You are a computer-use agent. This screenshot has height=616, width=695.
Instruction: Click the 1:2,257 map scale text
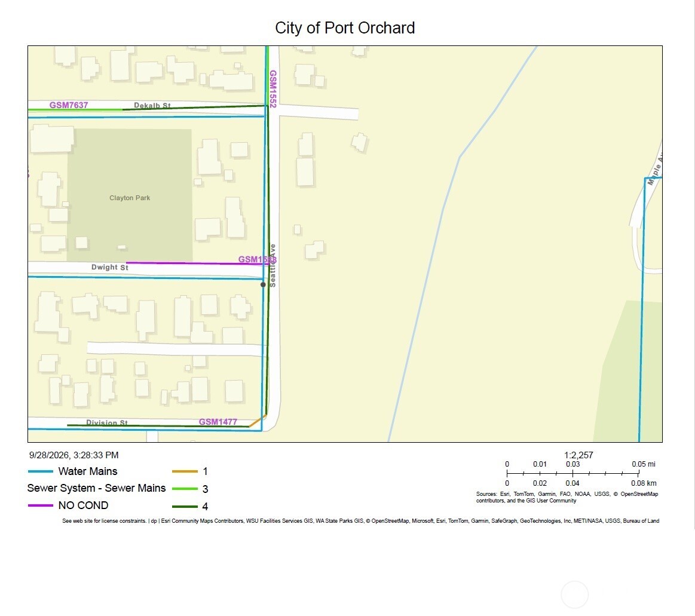coord(578,455)
